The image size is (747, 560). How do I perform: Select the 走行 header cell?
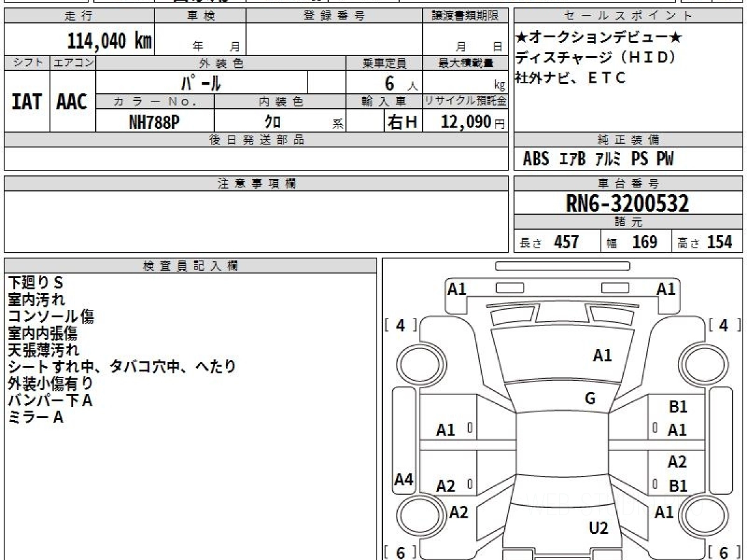click(78, 16)
